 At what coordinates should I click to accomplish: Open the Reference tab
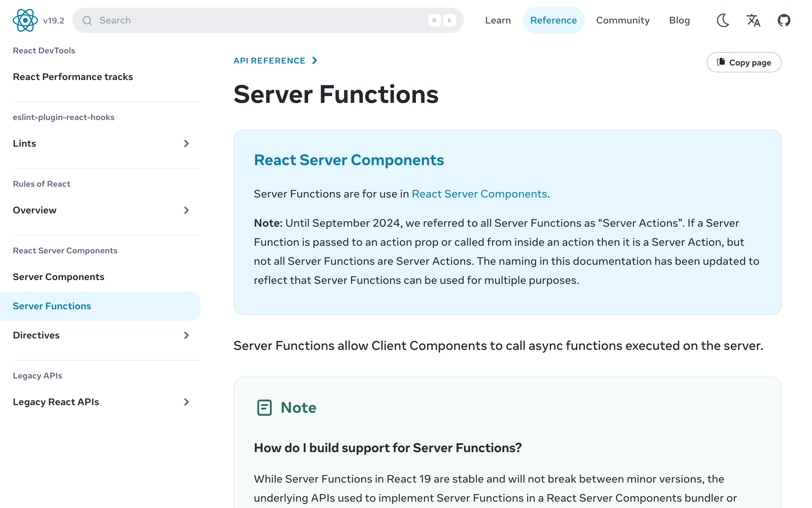[x=553, y=20]
